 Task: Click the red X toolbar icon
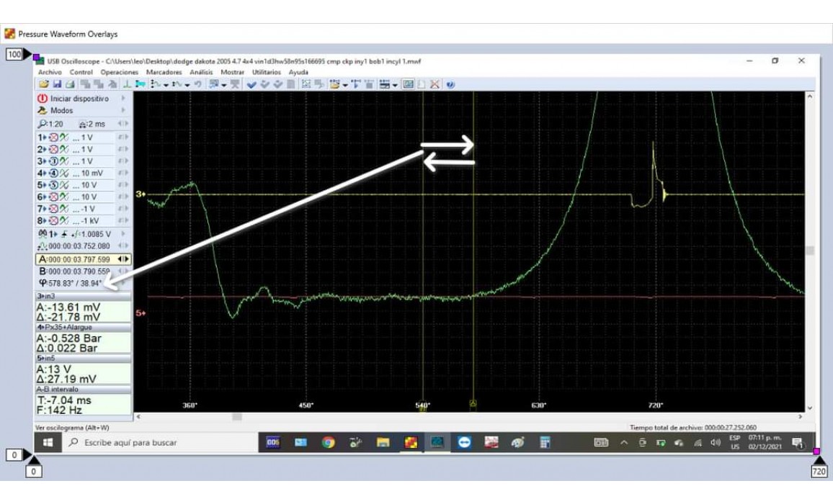point(435,84)
